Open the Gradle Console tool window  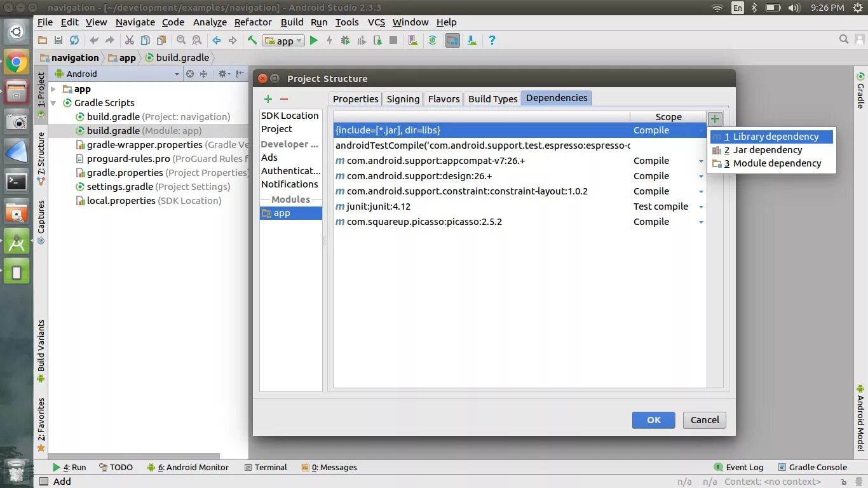813,467
